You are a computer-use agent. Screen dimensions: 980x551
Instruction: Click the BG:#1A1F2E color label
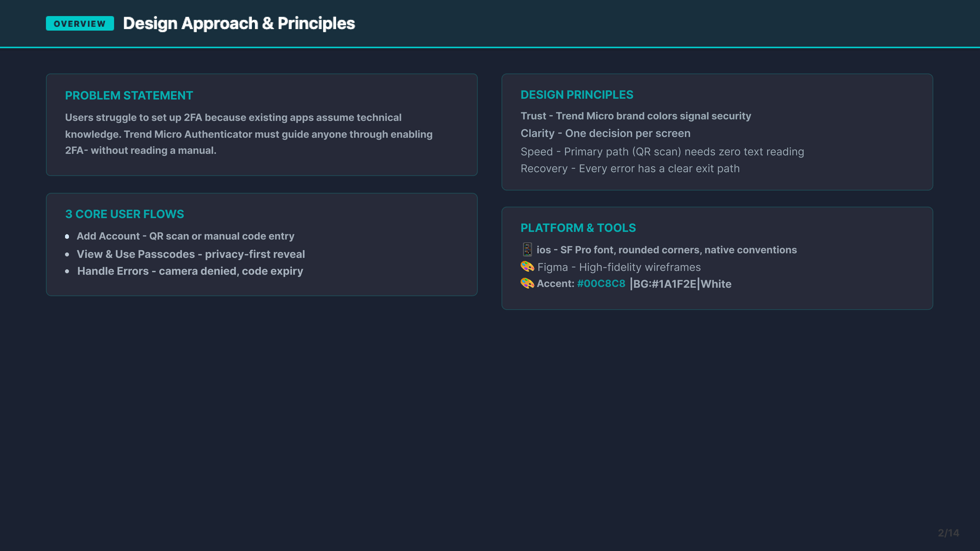point(664,284)
